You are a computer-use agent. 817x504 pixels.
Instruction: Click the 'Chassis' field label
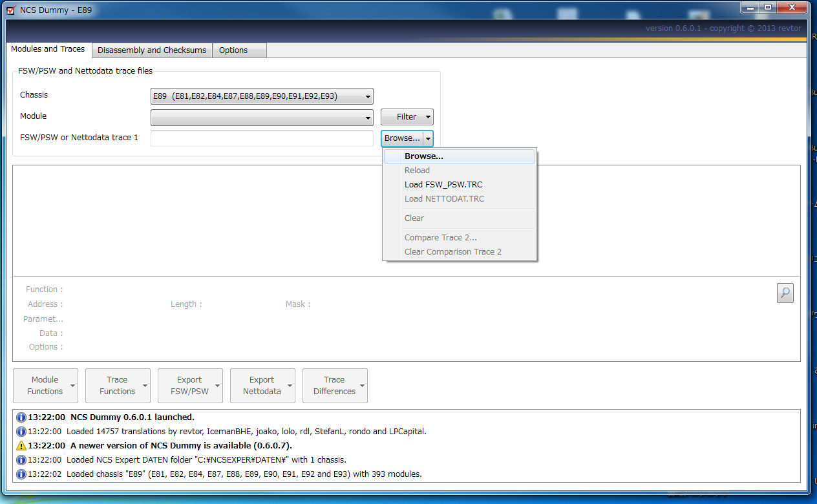click(34, 95)
